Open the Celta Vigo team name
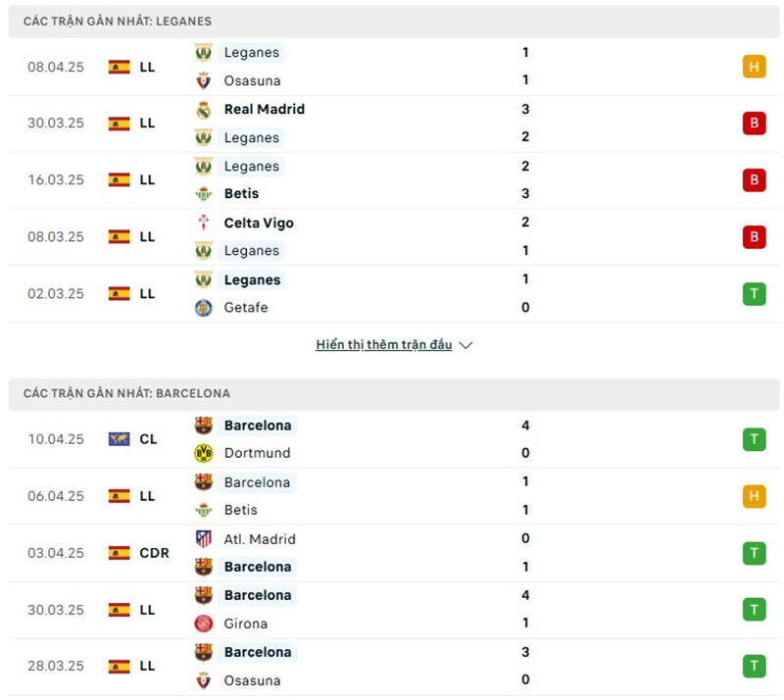Image resolution: width=784 pixels, height=700 pixels. pyautogui.click(x=259, y=223)
